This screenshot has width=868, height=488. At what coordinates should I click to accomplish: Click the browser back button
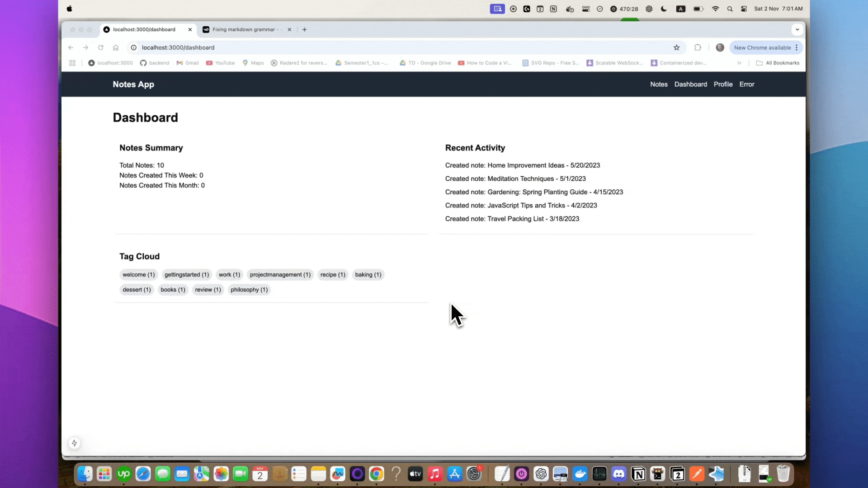[71, 47]
